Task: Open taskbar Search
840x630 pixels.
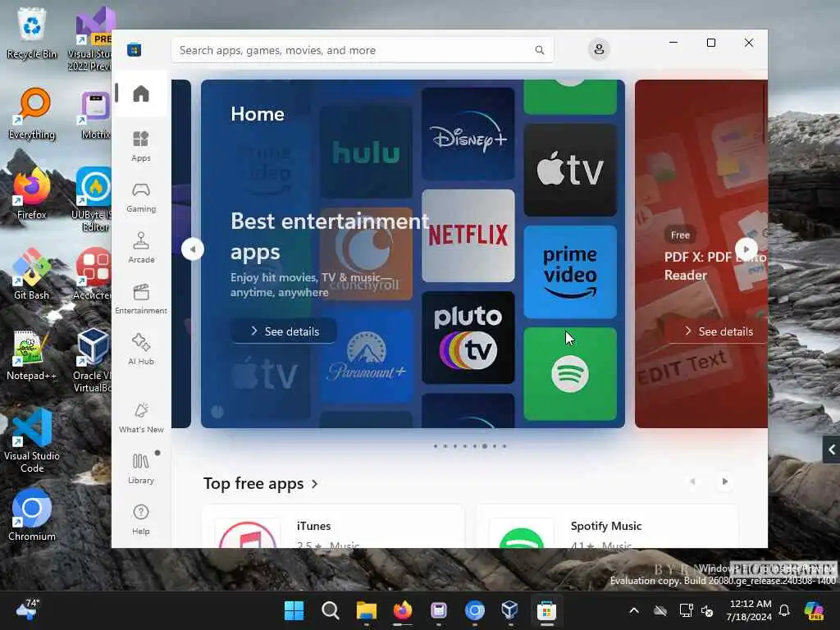Action: click(330, 610)
